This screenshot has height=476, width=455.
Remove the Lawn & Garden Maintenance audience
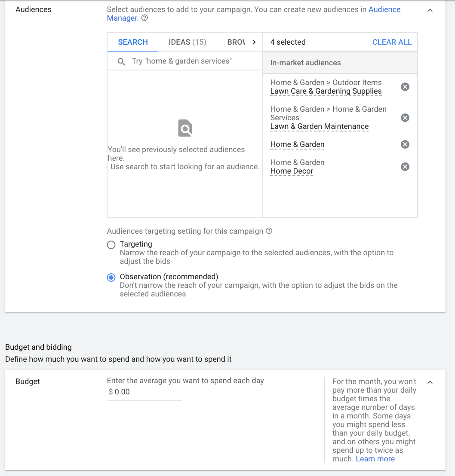pos(405,117)
